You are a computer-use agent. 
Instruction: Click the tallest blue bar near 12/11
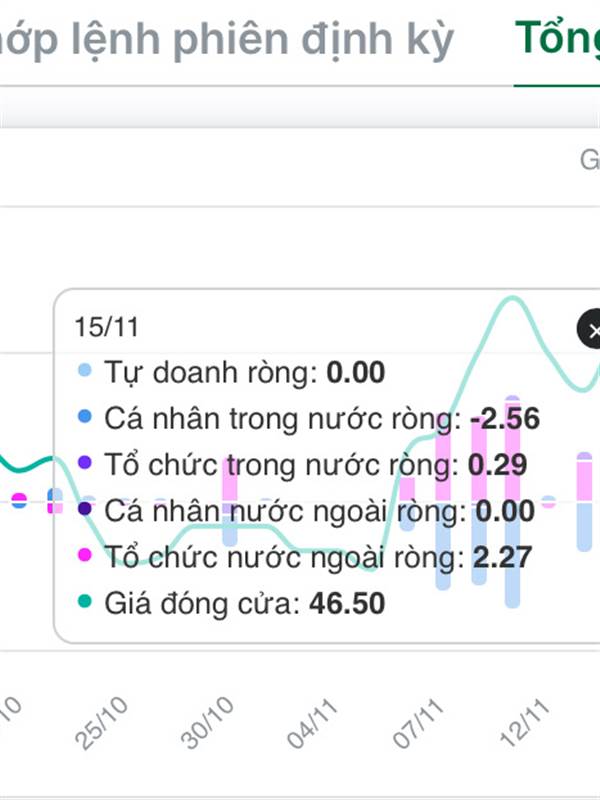coord(512,555)
